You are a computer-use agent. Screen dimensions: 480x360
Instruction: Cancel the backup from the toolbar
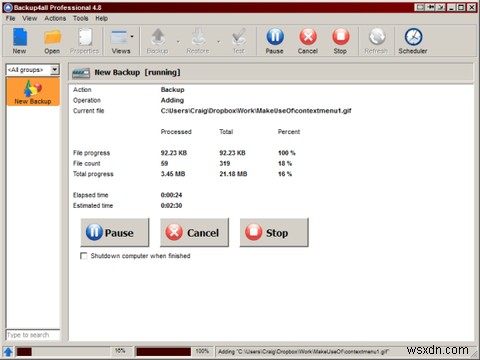308,41
